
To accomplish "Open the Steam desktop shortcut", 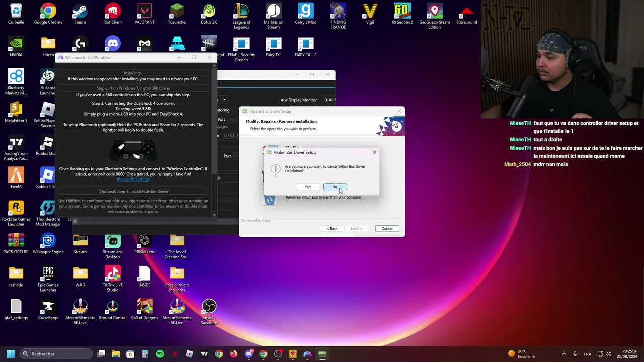I will click(x=80, y=14).
